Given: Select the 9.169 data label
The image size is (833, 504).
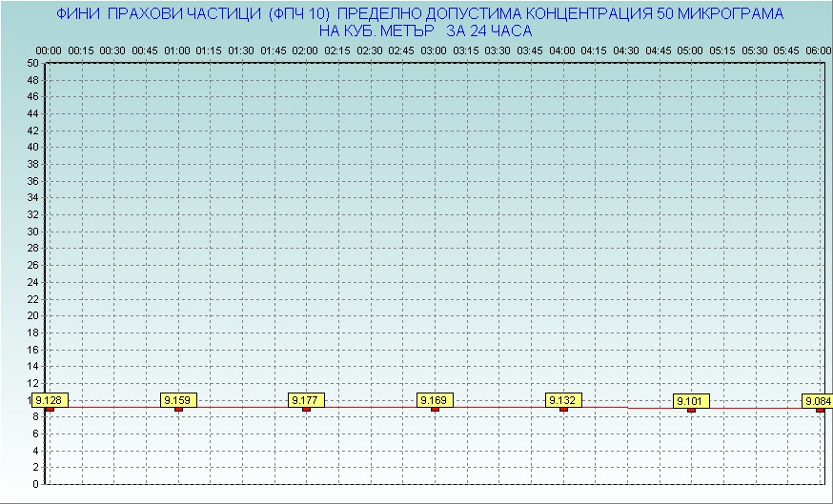Looking at the screenshot, I should 435,400.
